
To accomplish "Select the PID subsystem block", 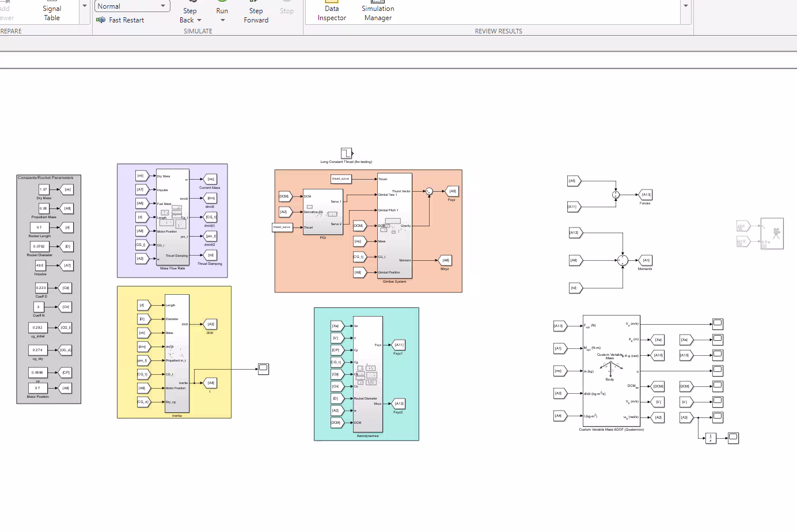I will [322, 212].
